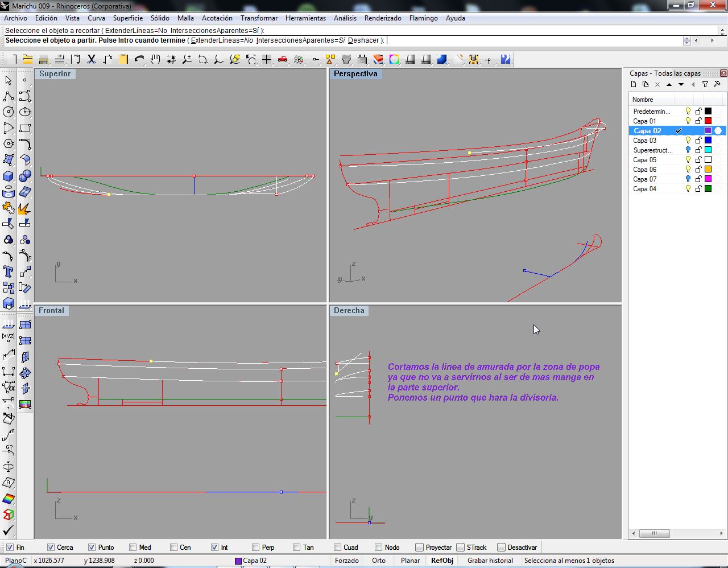Click Grabar historial in the status bar
Image resolution: width=728 pixels, height=568 pixels.
[490, 561]
